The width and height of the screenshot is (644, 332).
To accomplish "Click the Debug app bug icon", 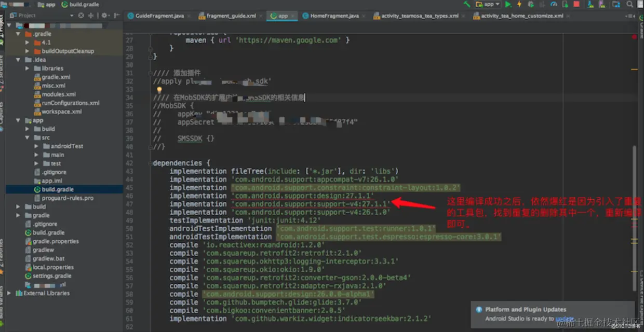I will click(531, 4).
